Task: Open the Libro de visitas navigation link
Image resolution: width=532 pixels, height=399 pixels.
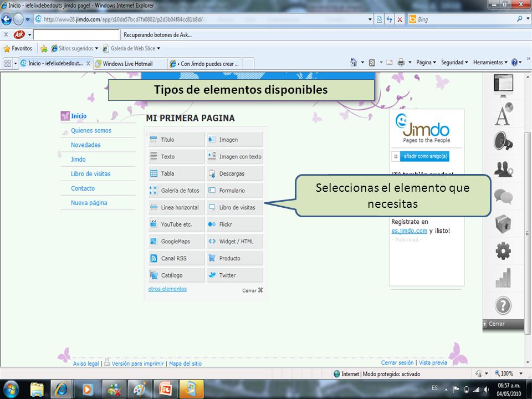Action: pos(90,173)
